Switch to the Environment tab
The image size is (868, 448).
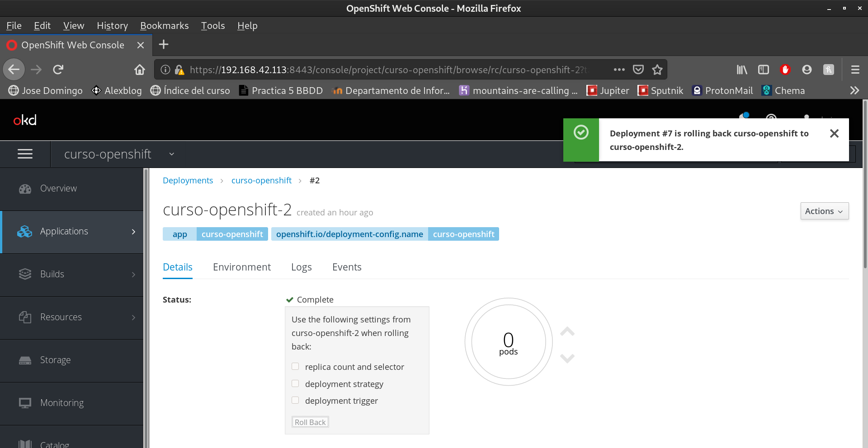241,267
